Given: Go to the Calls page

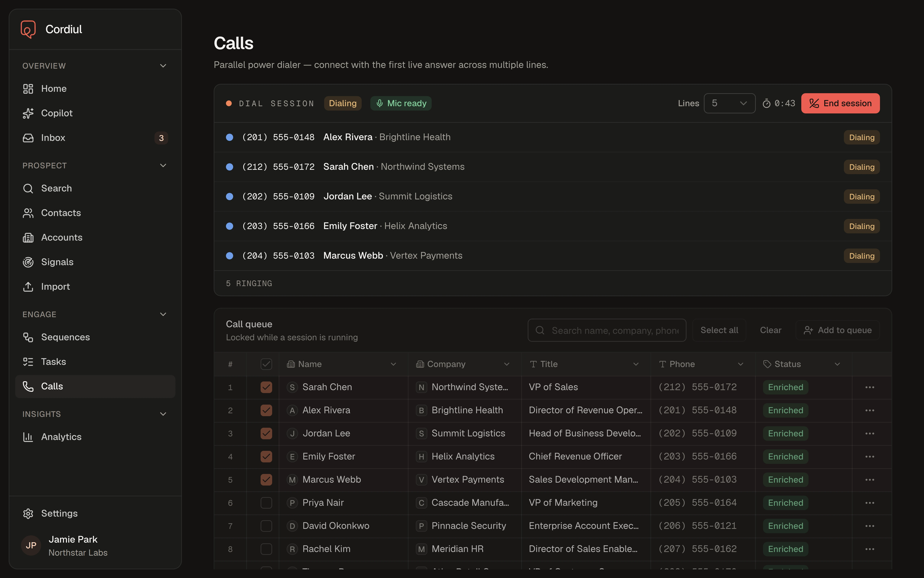Looking at the screenshot, I should pyautogui.click(x=95, y=387).
